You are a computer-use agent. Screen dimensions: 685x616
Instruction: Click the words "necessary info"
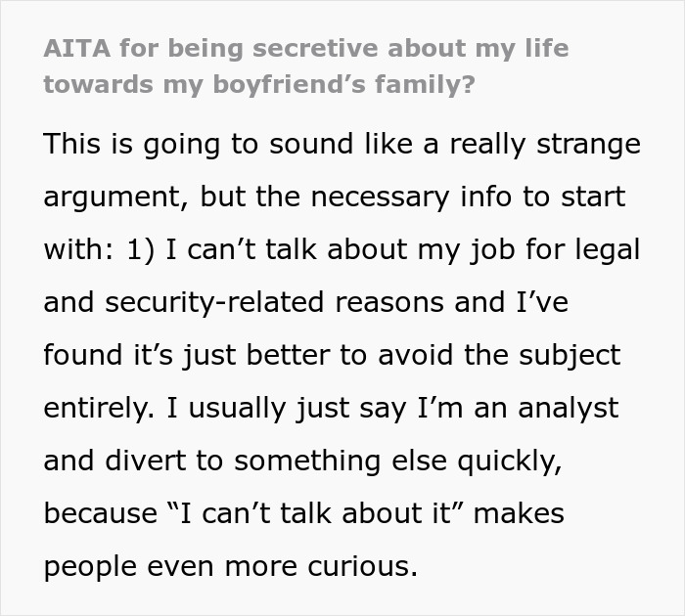[x=411, y=197]
